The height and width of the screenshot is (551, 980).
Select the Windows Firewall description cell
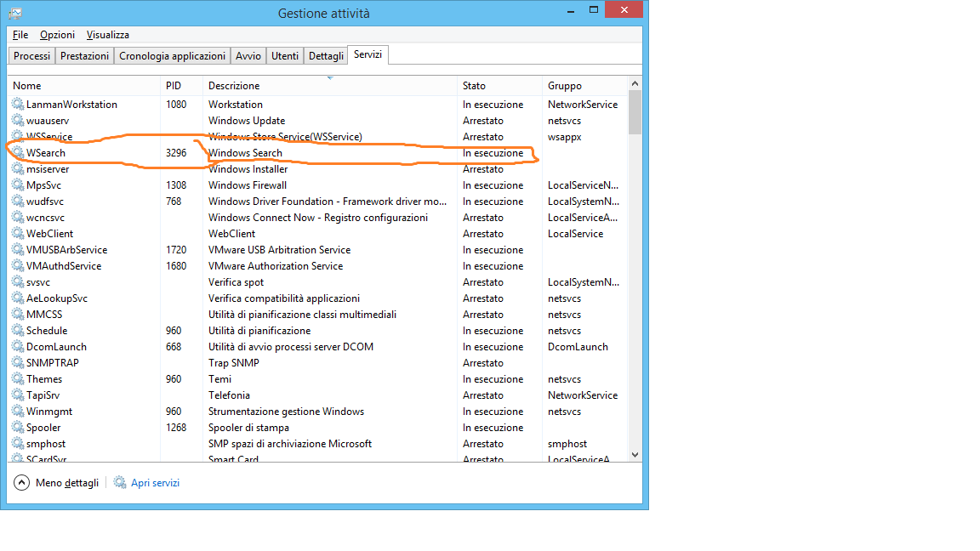coord(248,185)
